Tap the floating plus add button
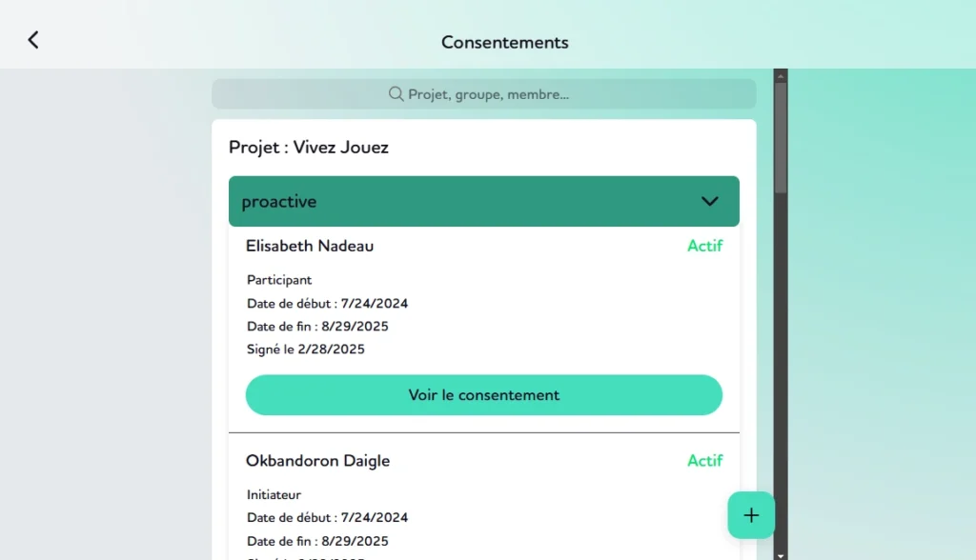The image size is (976, 560). [x=751, y=515]
